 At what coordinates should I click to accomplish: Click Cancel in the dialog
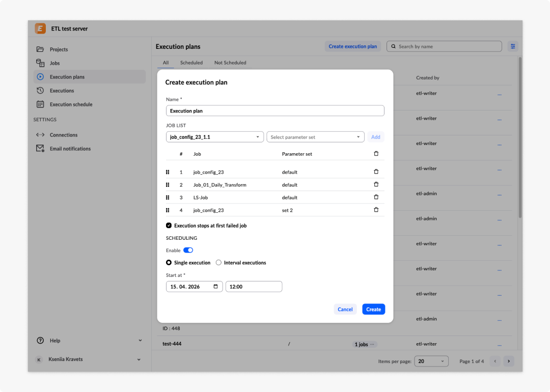[x=345, y=309]
